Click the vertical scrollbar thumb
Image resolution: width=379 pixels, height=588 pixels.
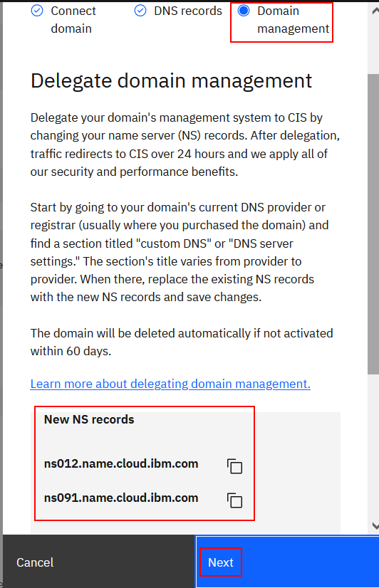point(373,224)
